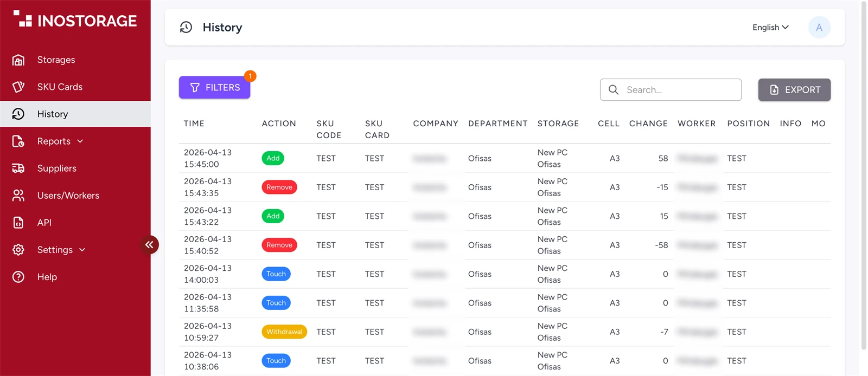Click the Touch badge at 11:35:58

click(x=276, y=303)
